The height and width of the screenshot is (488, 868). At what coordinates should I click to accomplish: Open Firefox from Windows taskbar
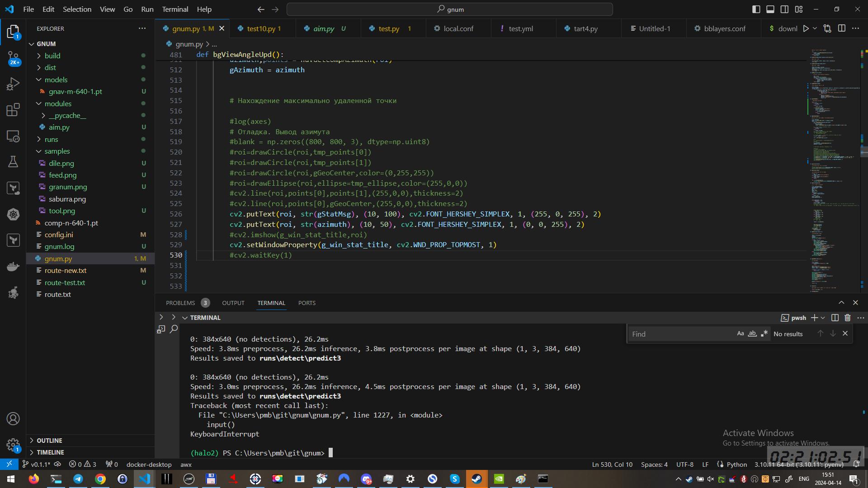tap(34, 479)
